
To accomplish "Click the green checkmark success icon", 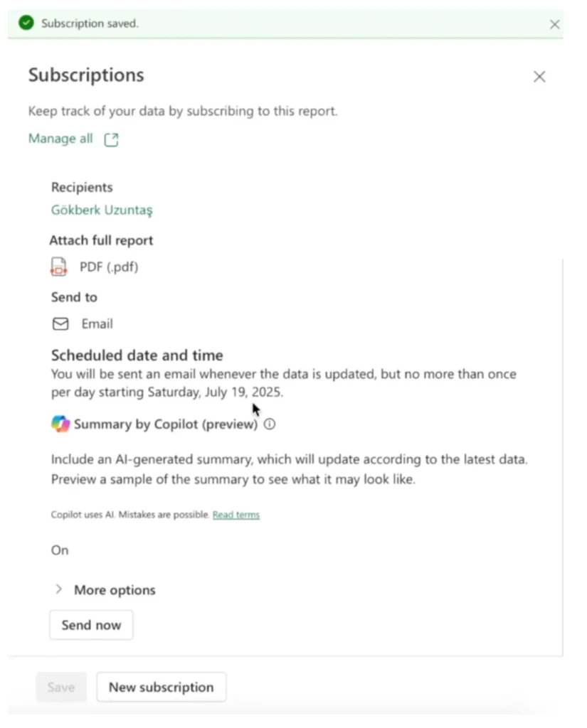I will pyautogui.click(x=26, y=23).
